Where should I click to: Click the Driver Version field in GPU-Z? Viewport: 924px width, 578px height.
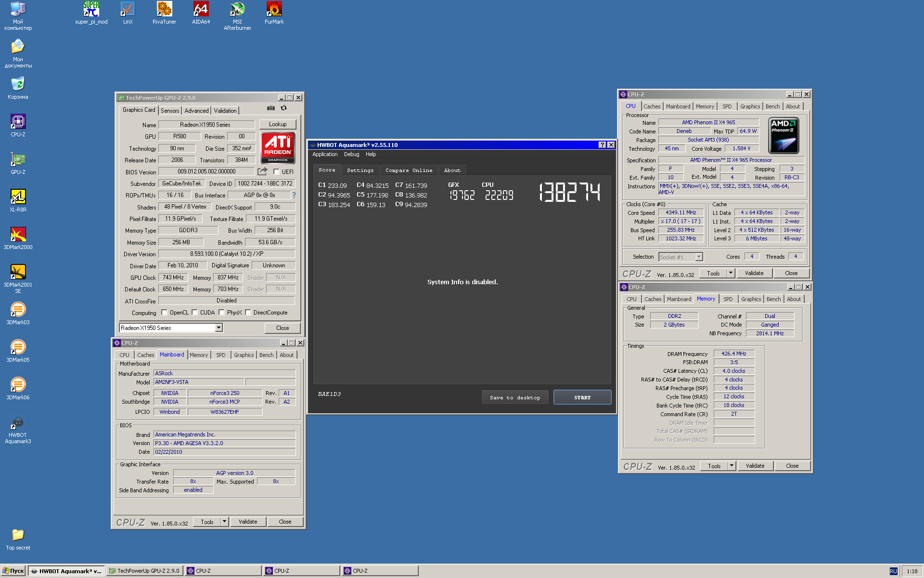227,254
